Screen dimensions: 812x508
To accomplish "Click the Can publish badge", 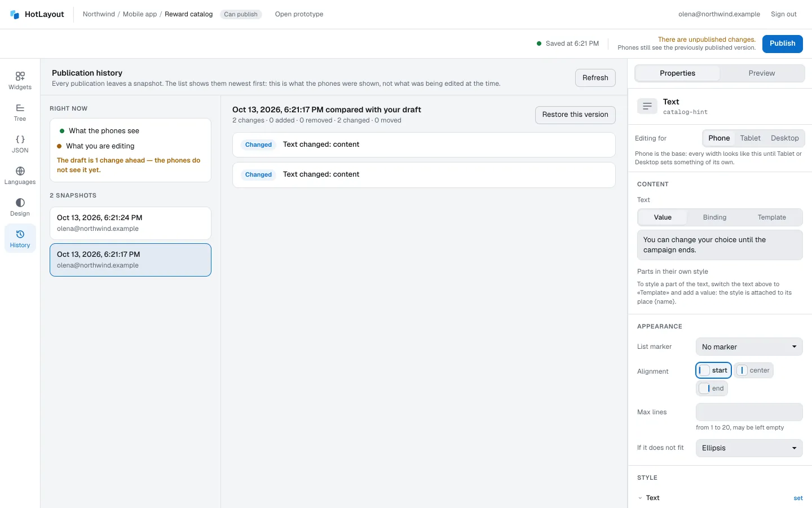I will pyautogui.click(x=241, y=14).
